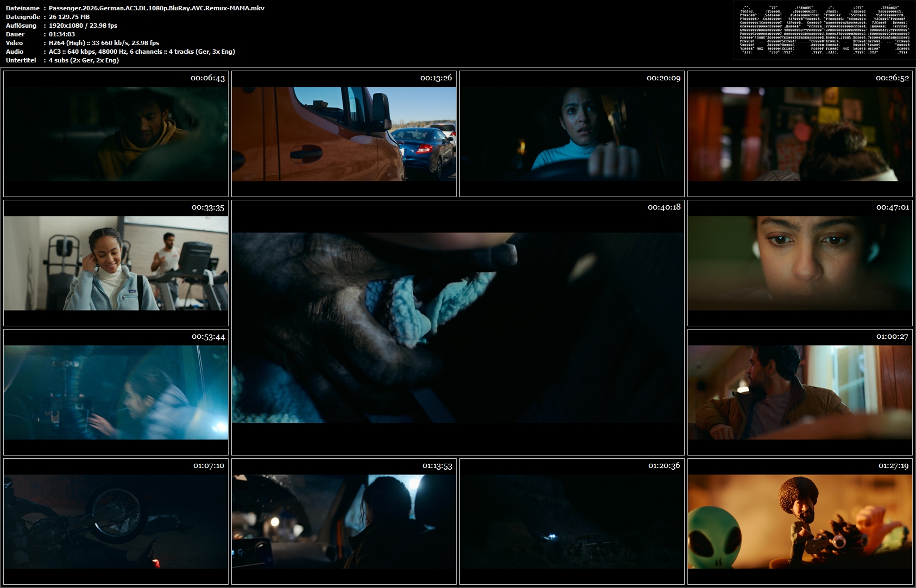Image resolution: width=916 pixels, height=588 pixels.
Task: Click the filename Passenger.2026.German...MAMA.mkv
Action: tap(156, 8)
